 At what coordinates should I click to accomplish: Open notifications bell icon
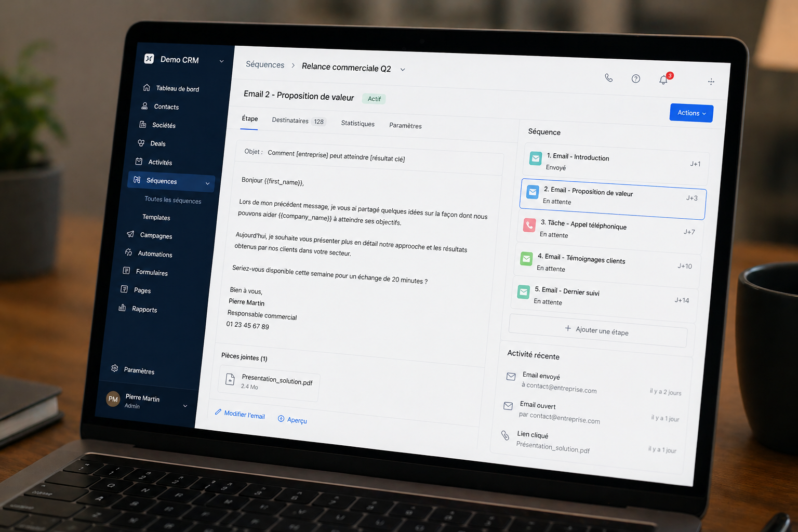coord(663,79)
